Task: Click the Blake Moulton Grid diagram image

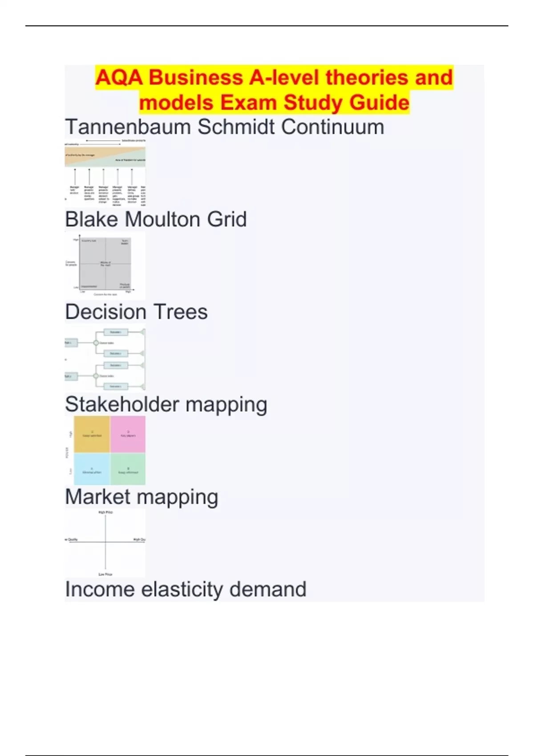Action: click(x=105, y=265)
